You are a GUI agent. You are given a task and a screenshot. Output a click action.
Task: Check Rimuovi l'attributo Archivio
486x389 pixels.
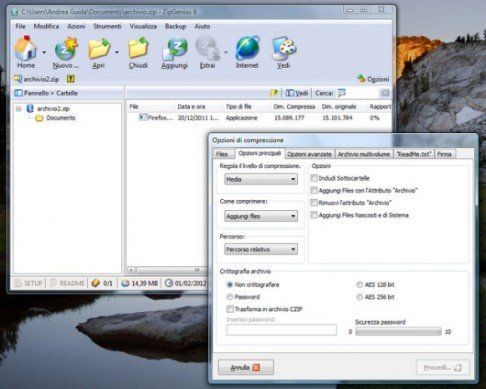314,203
